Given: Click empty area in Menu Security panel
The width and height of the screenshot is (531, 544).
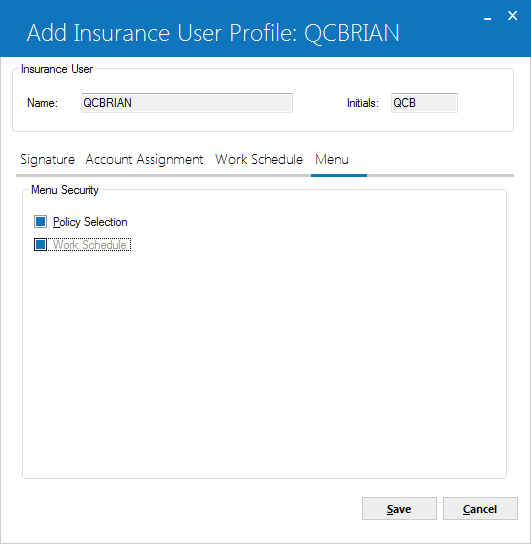Looking at the screenshot, I should 264,361.
